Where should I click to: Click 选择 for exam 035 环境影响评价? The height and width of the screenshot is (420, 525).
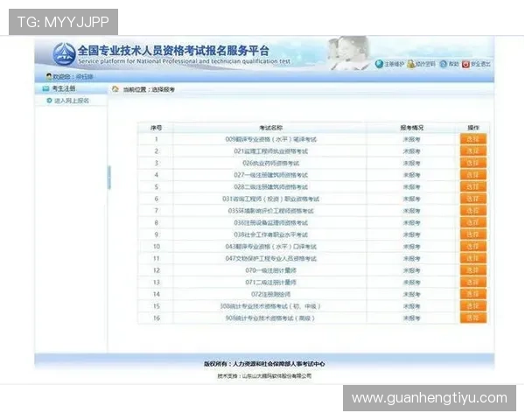tap(472, 211)
